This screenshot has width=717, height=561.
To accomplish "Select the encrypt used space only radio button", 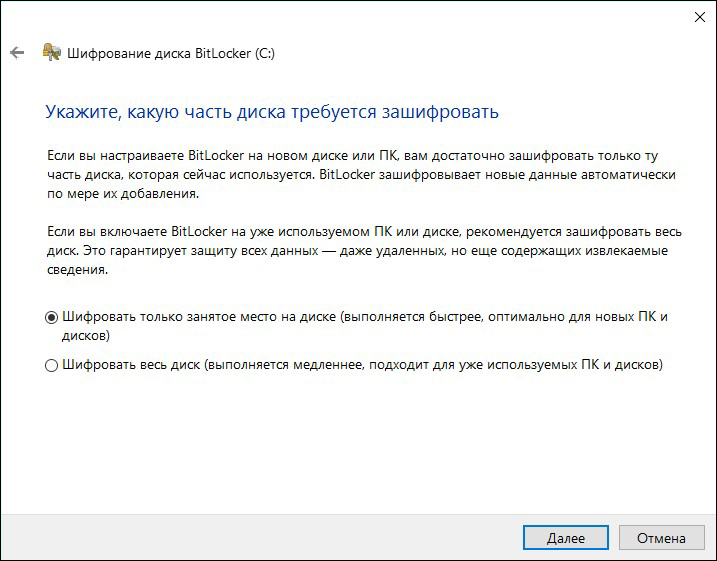I will (51, 317).
